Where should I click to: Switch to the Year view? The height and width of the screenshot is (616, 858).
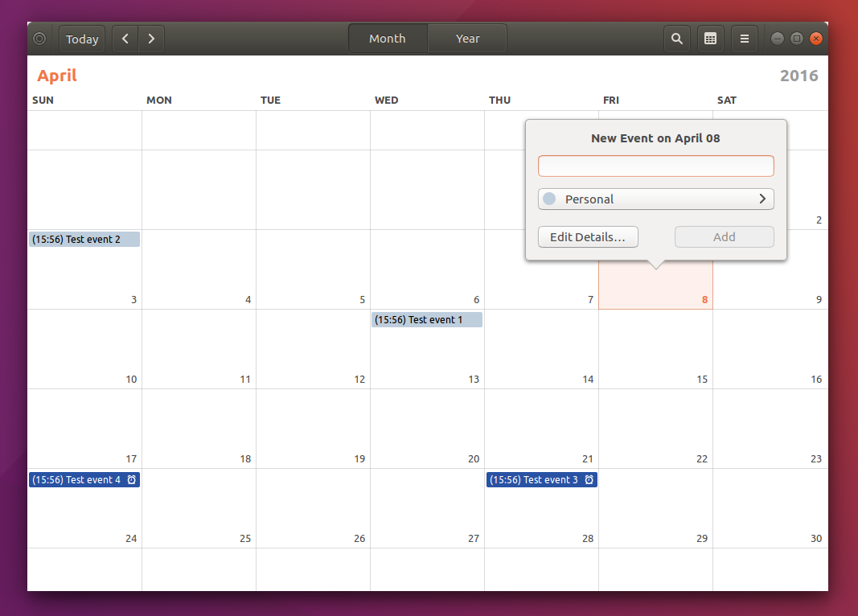[466, 38]
